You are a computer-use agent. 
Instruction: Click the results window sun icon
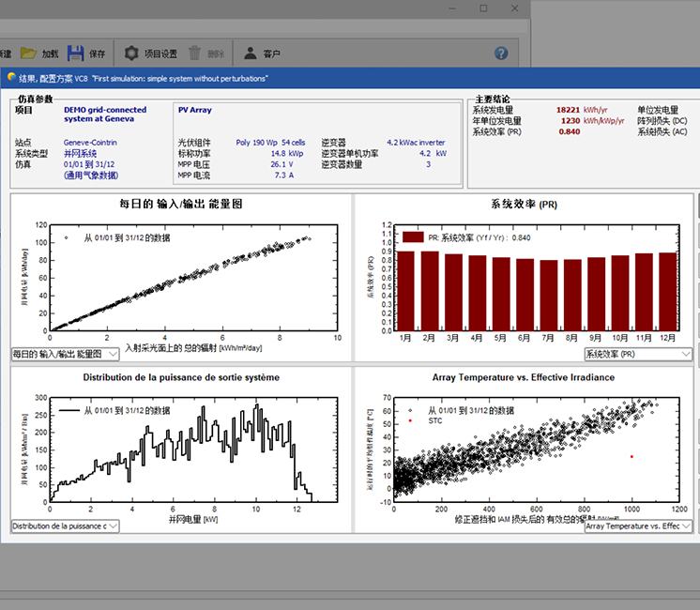pos(11,77)
